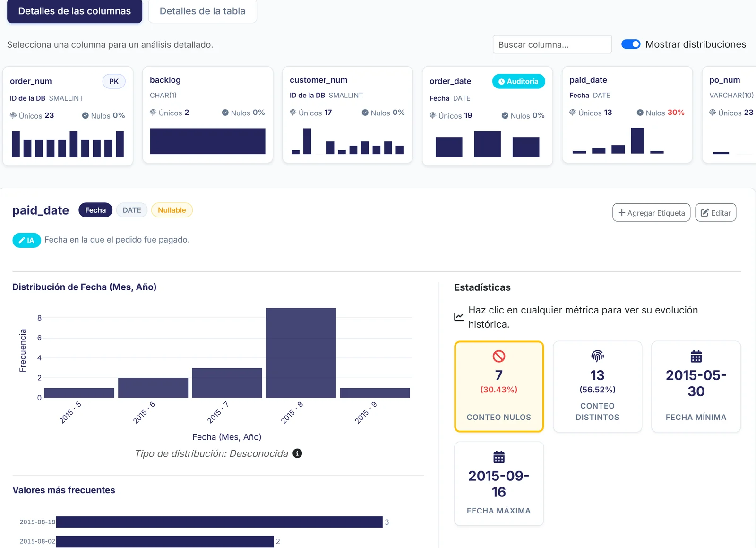The width and height of the screenshot is (756, 548).
Task: Click the IA description pencil badge
Action: tap(26, 240)
